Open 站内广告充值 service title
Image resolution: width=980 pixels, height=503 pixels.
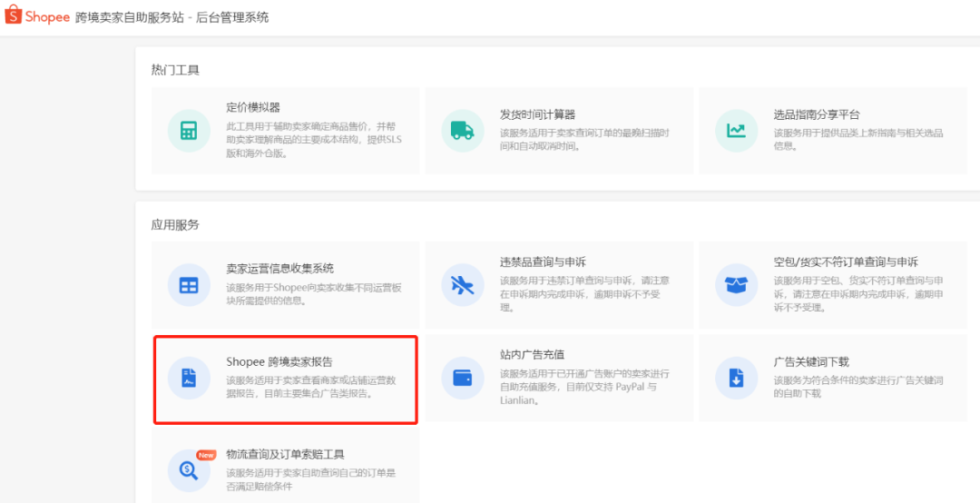[533, 355]
